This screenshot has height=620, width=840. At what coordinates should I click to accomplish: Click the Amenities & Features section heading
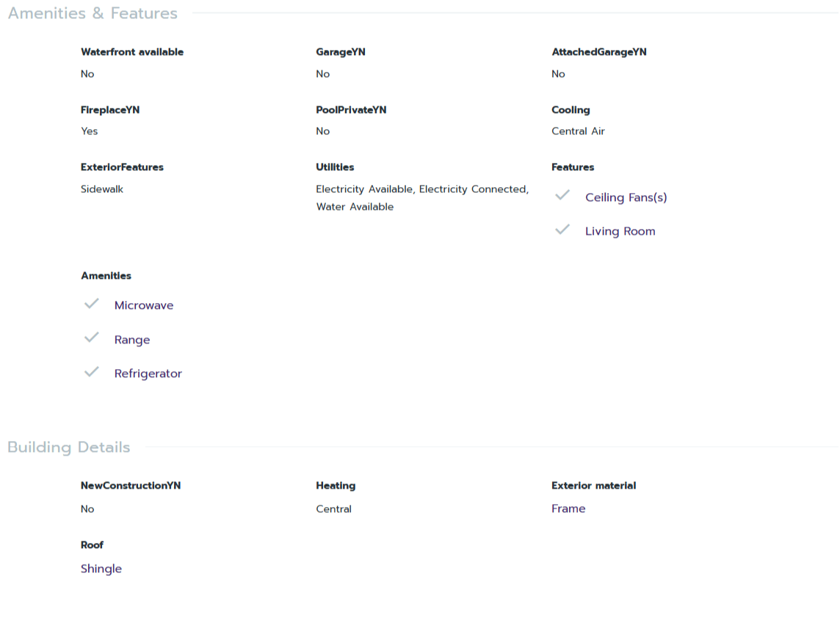coord(93,13)
